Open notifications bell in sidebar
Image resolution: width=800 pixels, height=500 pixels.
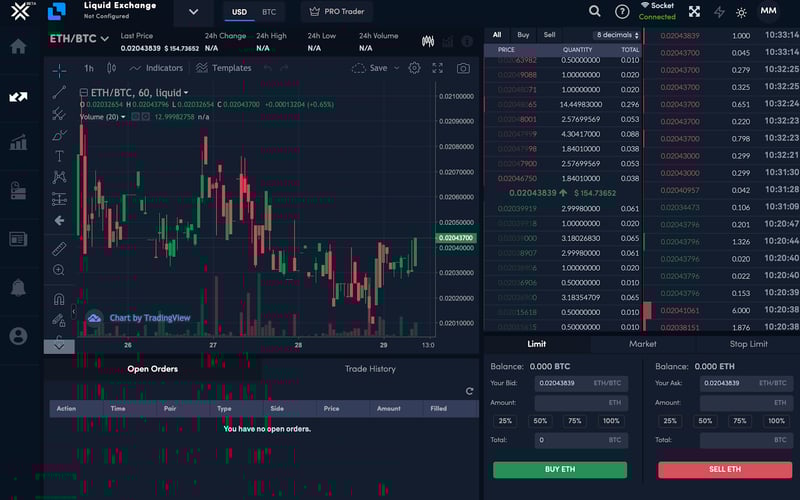[x=18, y=288]
